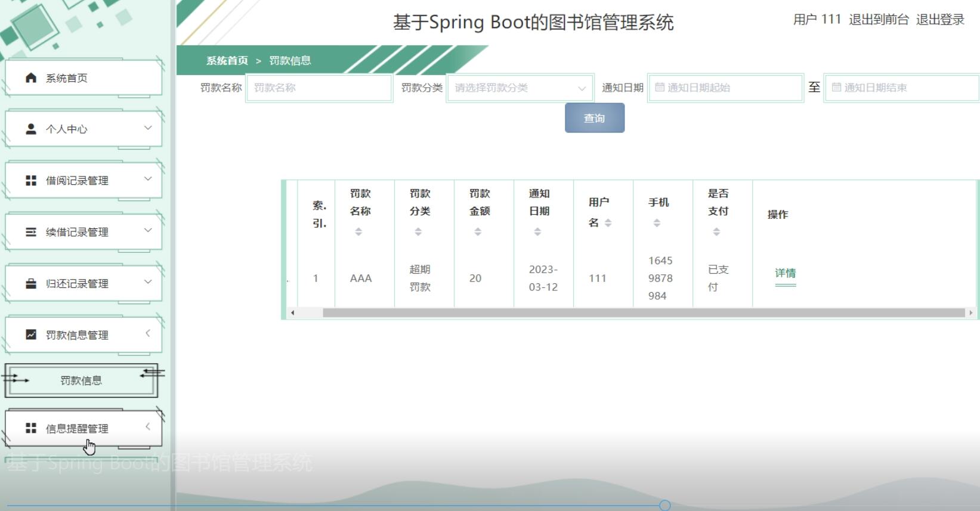Collapse 罚款信息管理 menu chevron

tap(148, 333)
